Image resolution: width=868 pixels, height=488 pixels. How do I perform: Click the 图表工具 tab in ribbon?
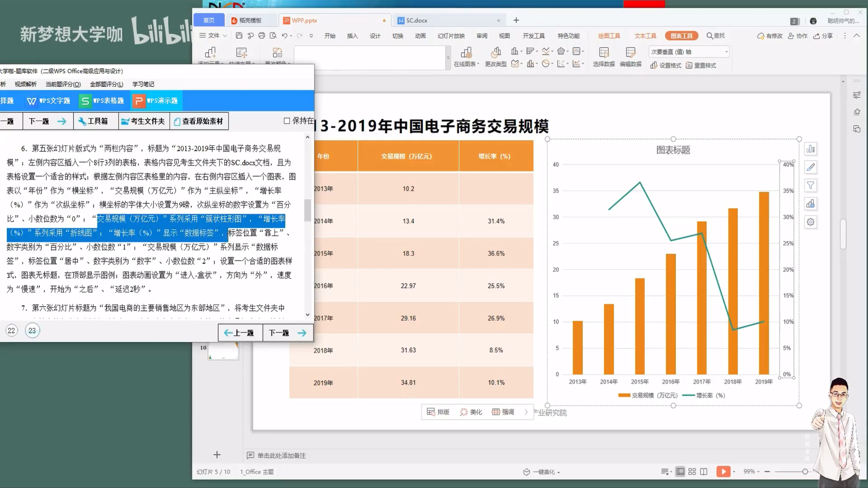[681, 36]
